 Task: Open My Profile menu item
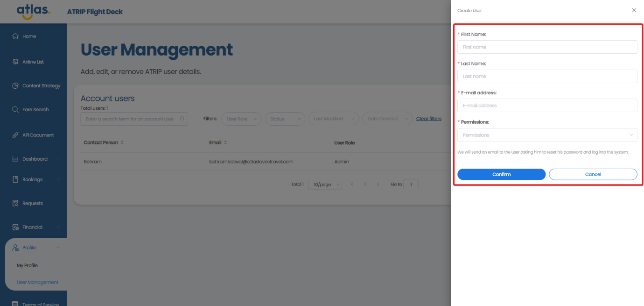(x=27, y=265)
